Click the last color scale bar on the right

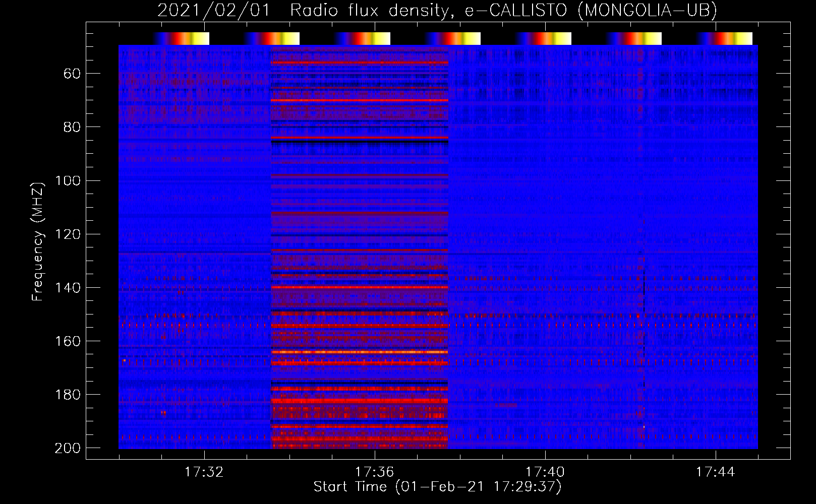coord(724,39)
